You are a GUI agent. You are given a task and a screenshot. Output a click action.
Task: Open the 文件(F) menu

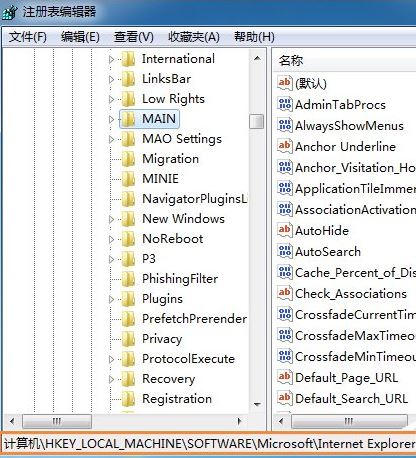tap(27, 37)
